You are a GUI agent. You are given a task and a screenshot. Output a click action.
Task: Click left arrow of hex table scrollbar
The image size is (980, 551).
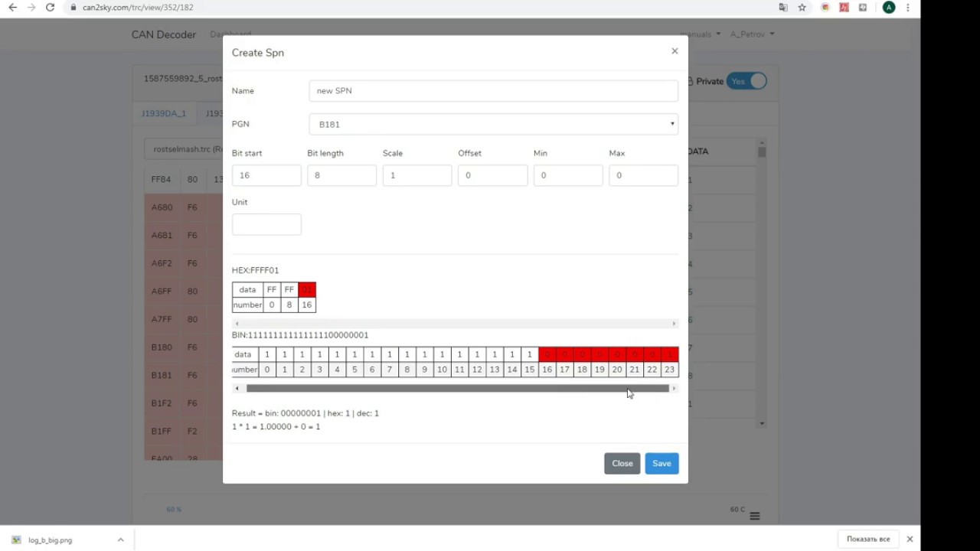(x=237, y=324)
